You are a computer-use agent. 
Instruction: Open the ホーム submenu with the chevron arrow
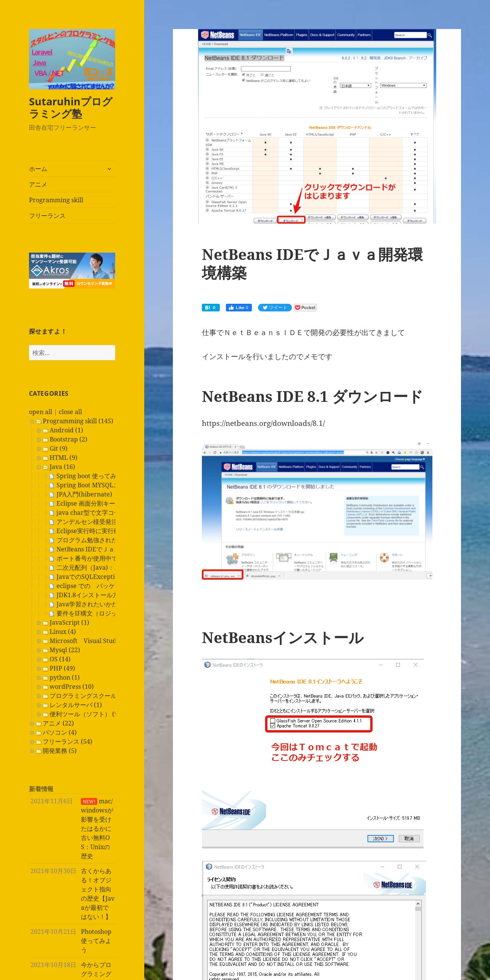[x=109, y=169]
